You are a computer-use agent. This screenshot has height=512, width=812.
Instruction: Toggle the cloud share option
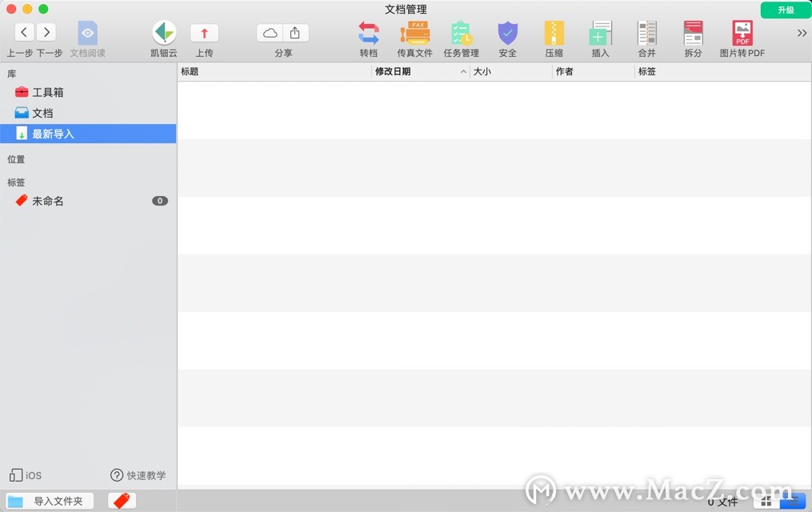(x=269, y=32)
